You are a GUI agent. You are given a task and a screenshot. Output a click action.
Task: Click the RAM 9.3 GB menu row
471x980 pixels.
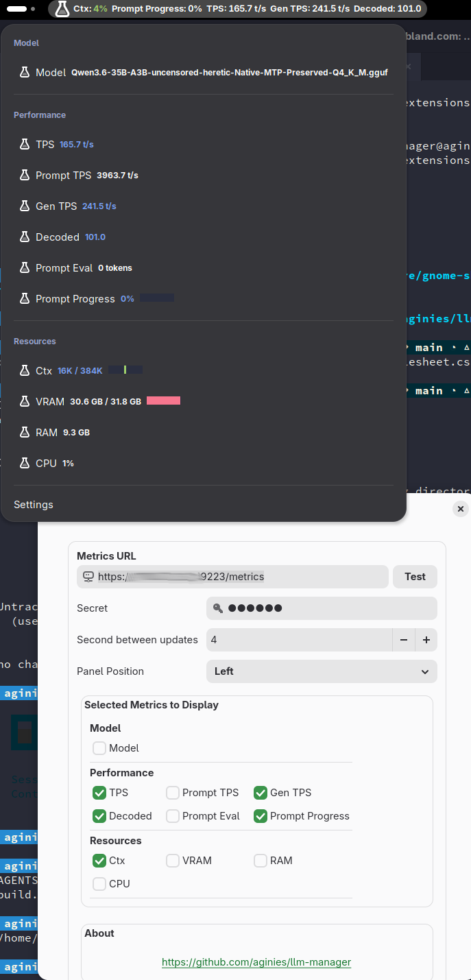(204, 433)
